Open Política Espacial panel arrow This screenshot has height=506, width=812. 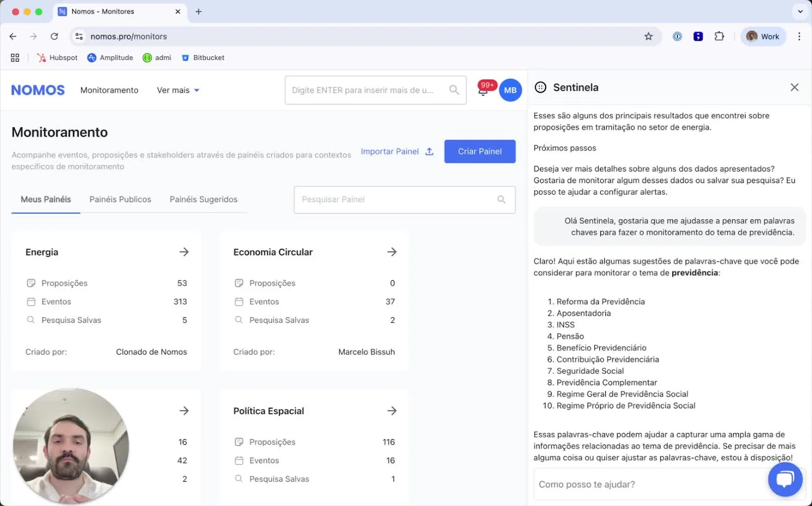(392, 411)
